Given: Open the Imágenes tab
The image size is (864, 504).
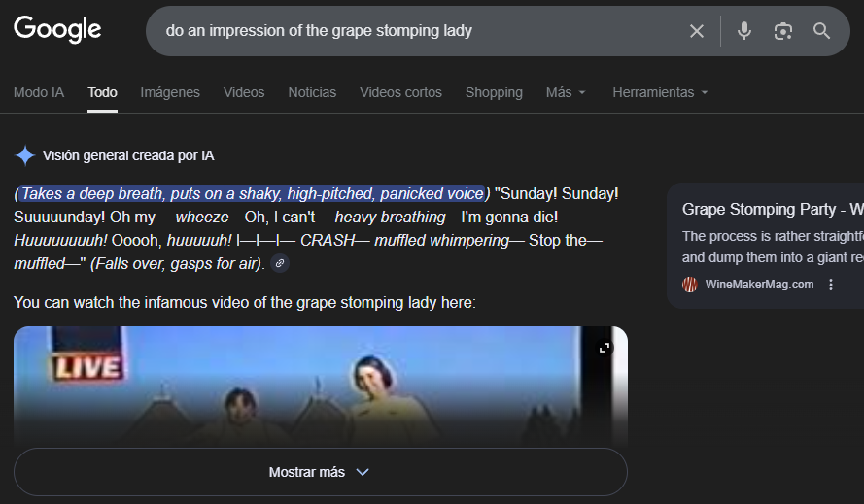Looking at the screenshot, I should tap(170, 92).
